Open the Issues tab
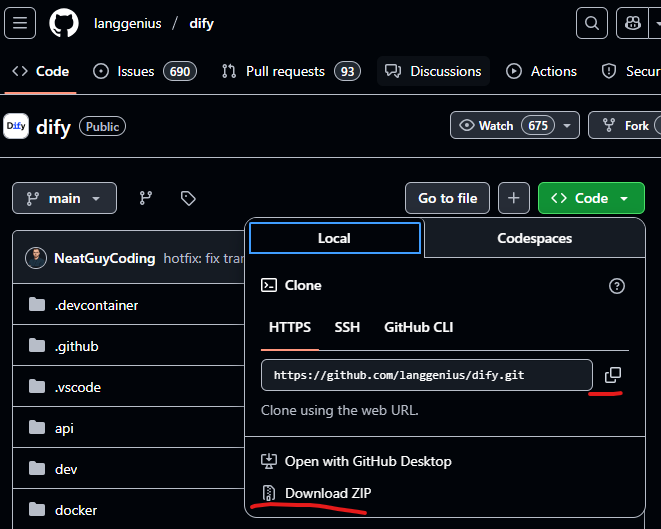 pos(145,71)
